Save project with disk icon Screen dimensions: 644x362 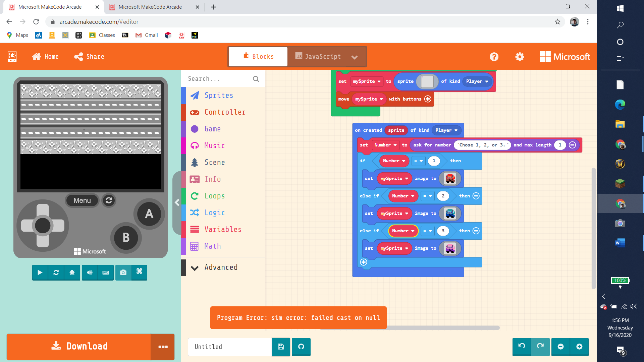(281, 347)
